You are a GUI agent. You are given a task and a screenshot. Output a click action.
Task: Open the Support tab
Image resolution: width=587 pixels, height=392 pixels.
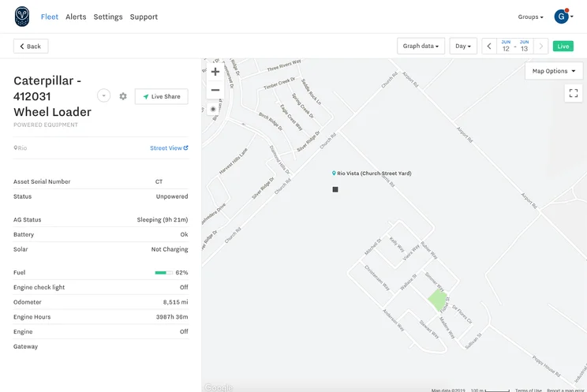(x=144, y=17)
